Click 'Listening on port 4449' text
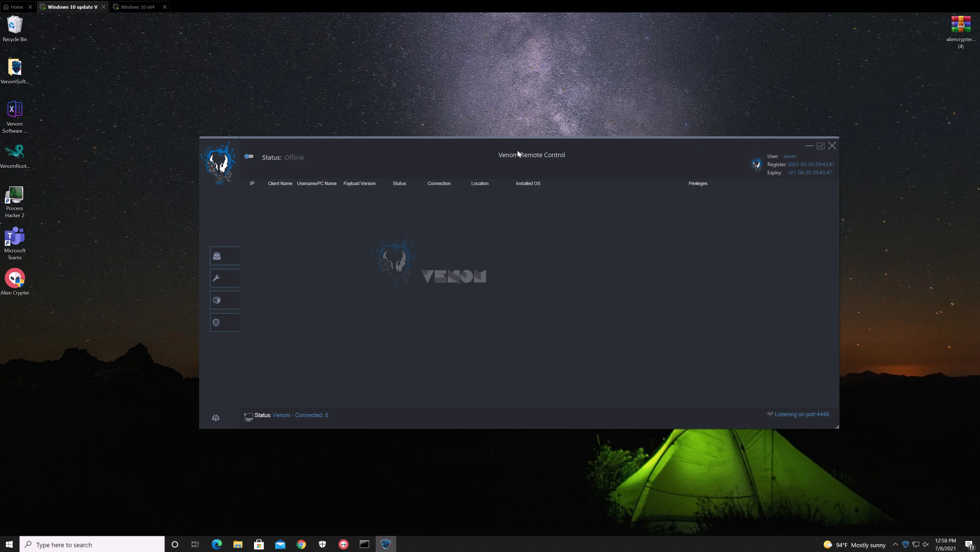 coord(802,414)
